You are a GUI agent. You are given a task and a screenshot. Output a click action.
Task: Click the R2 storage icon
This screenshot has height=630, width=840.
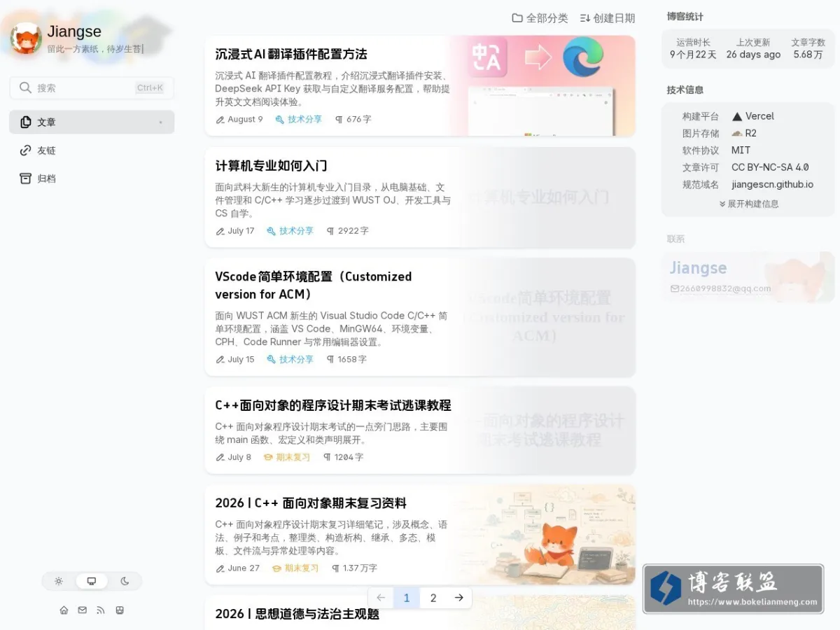click(737, 133)
